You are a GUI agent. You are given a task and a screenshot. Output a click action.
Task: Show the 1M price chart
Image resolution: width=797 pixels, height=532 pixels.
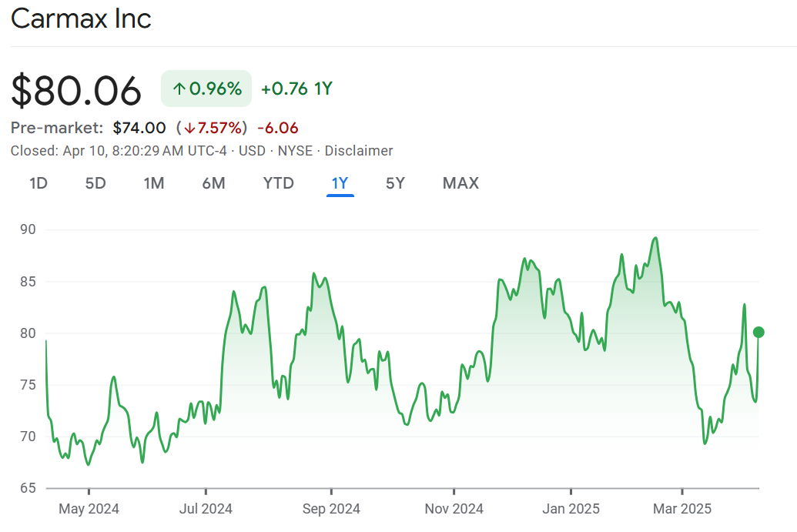point(154,183)
